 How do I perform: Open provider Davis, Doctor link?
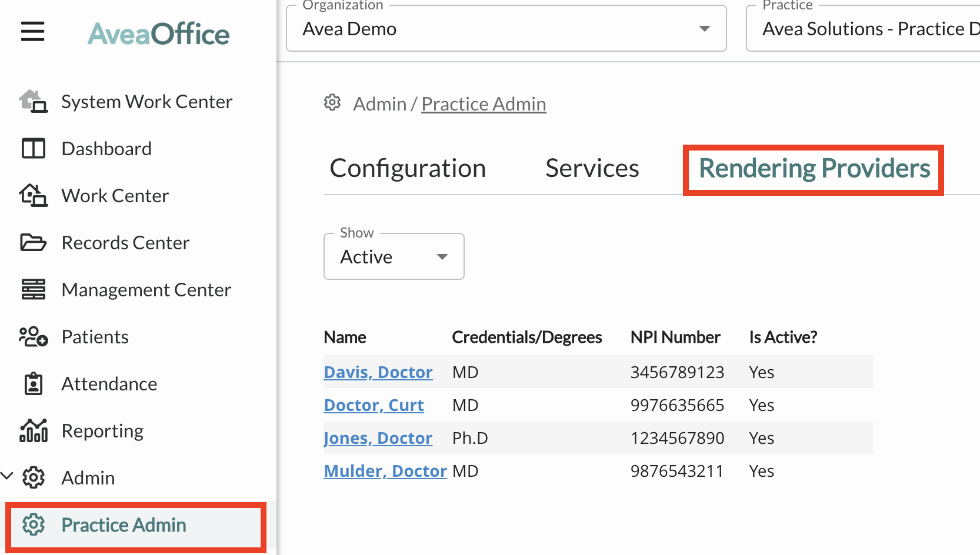click(378, 372)
